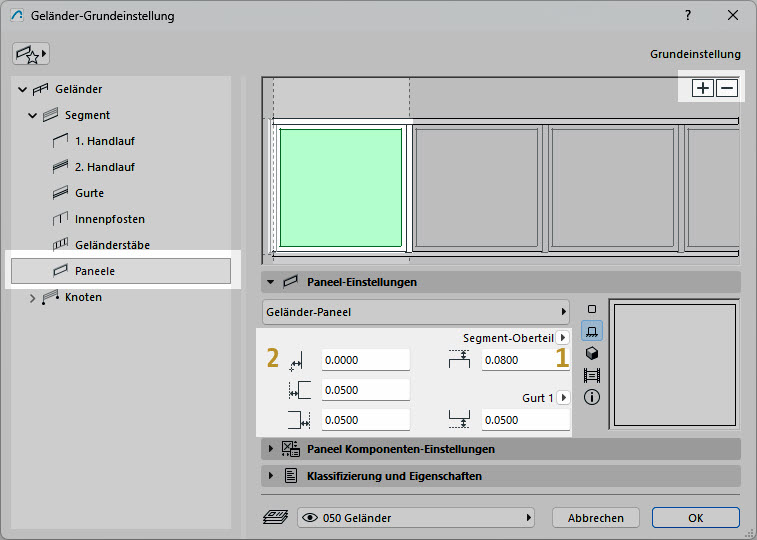Screen dimensions: 757x540
Task: Select Geländerstäbe in the tree
Action: coord(112,245)
